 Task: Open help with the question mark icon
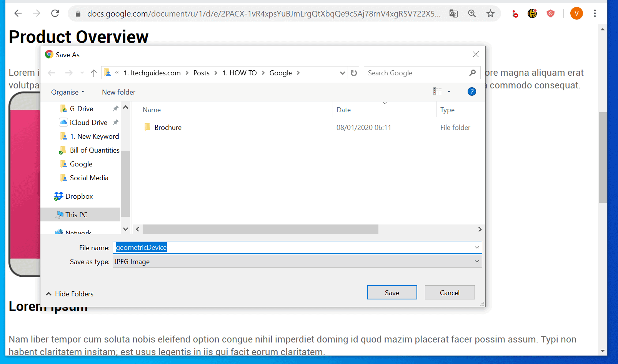472,91
